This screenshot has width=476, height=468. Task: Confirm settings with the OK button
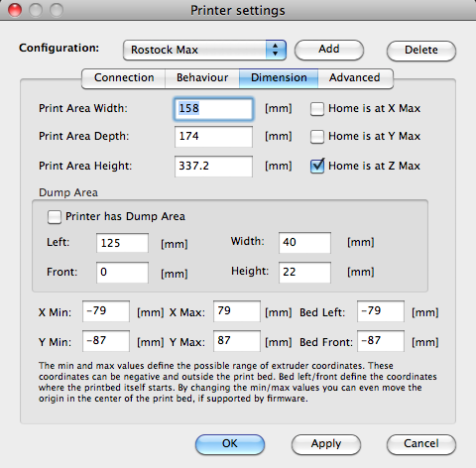(230, 444)
